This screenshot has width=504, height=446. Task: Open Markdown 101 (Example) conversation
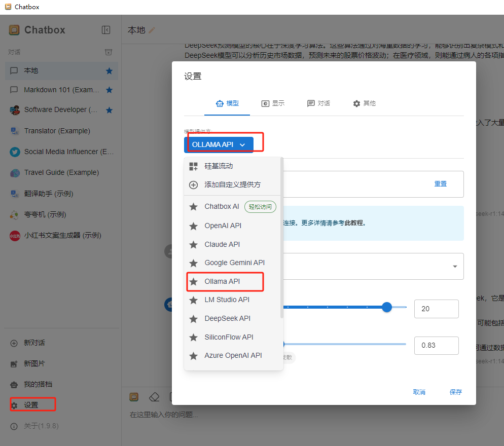pyautogui.click(x=61, y=90)
